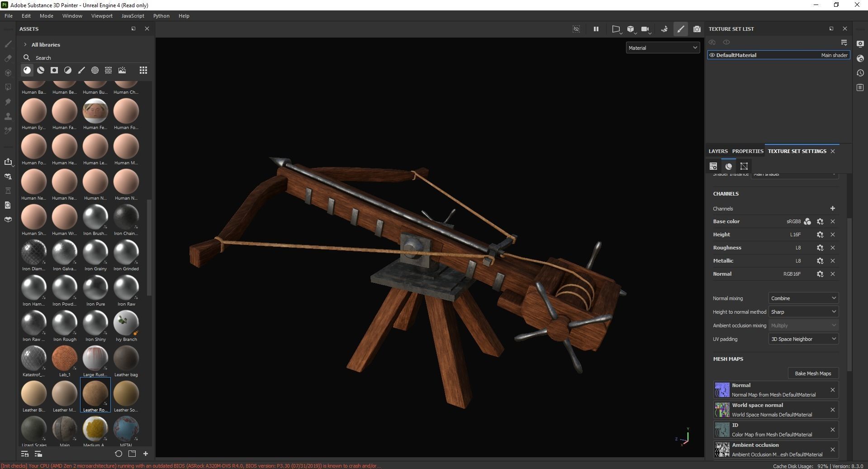Select the Paint brush tool in left toolbar

(x=8, y=44)
